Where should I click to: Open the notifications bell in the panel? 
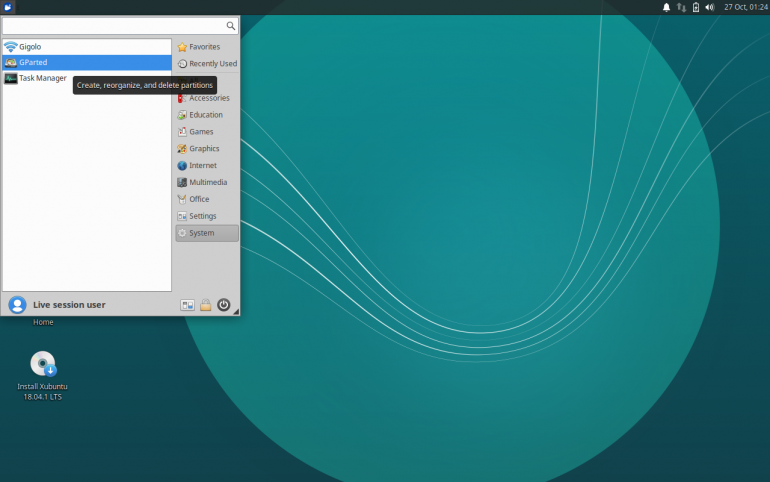[667, 7]
